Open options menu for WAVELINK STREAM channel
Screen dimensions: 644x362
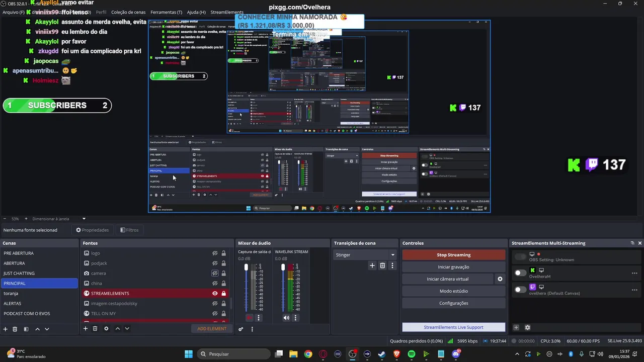click(x=295, y=318)
